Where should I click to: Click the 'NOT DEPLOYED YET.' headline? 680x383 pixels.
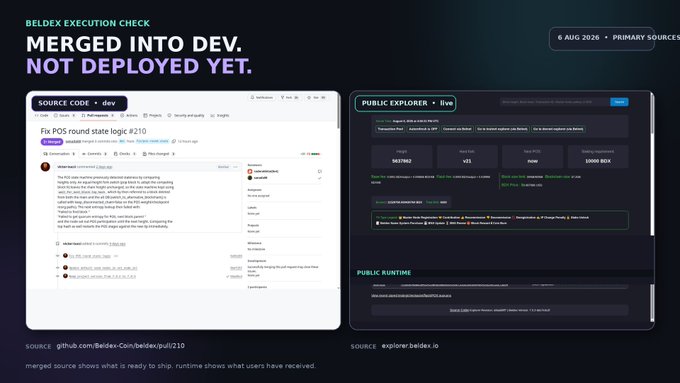click(x=139, y=66)
